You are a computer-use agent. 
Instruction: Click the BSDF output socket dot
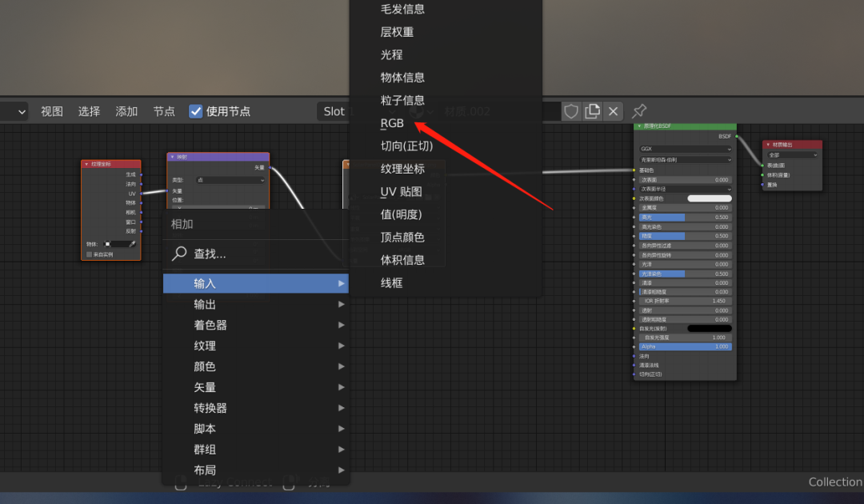pos(737,136)
